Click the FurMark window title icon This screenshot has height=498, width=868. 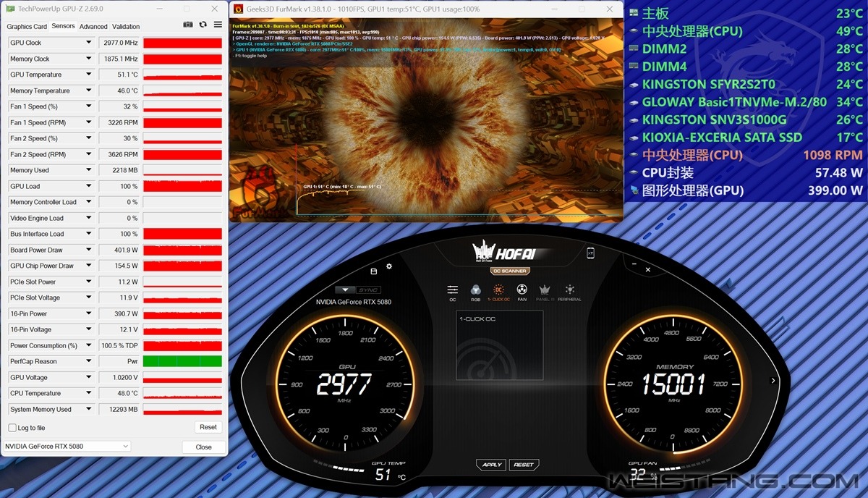point(239,9)
